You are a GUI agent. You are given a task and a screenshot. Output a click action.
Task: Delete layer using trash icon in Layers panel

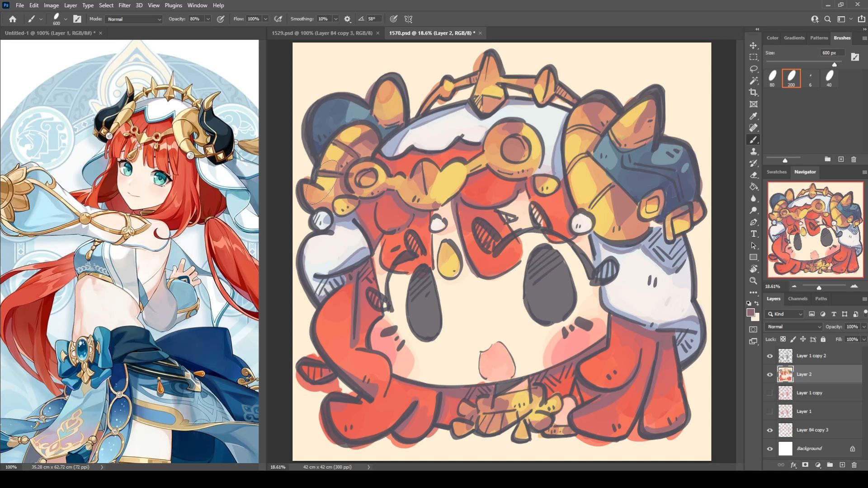click(854, 465)
